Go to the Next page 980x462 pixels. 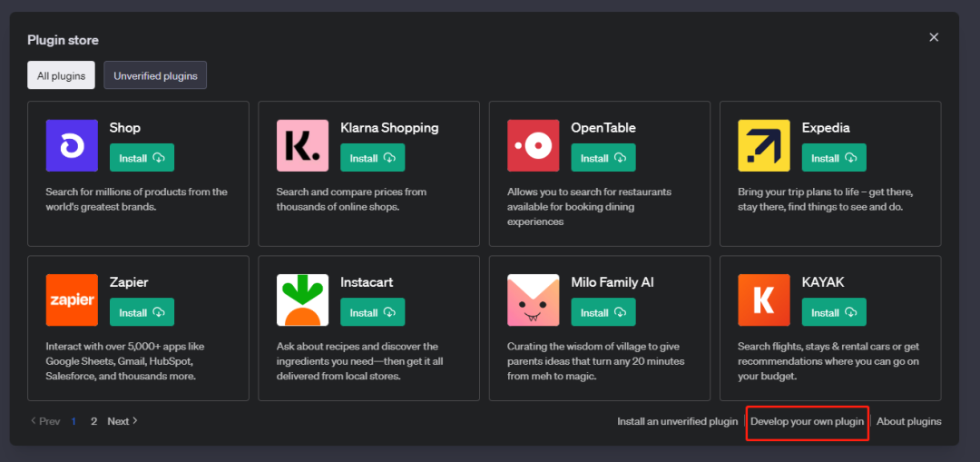pos(122,421)
